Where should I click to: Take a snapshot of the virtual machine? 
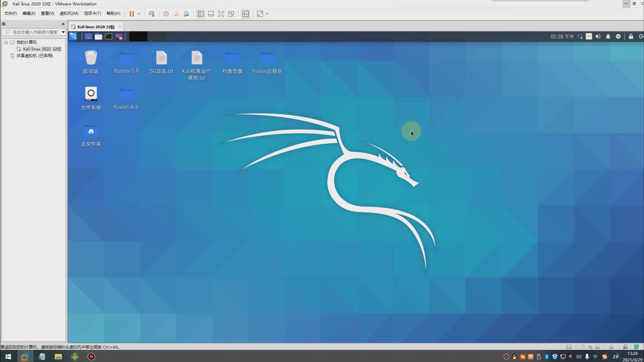click(166, 14)
